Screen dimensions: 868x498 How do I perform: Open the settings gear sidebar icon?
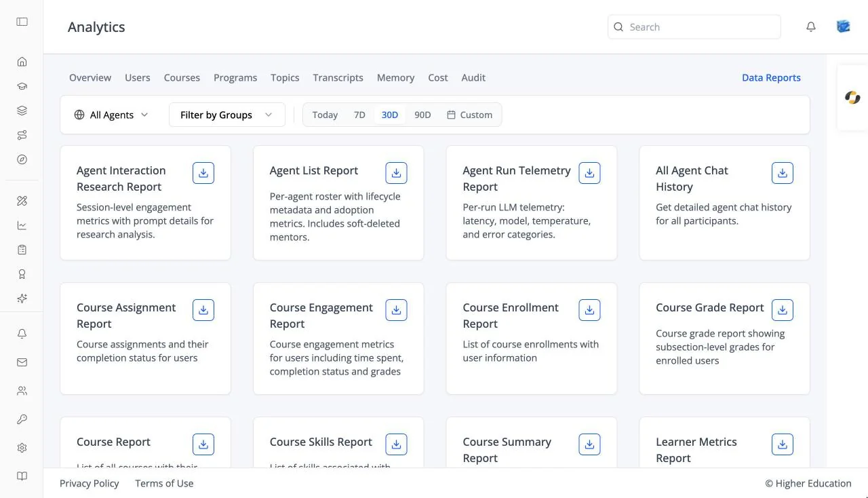(22, 448)
